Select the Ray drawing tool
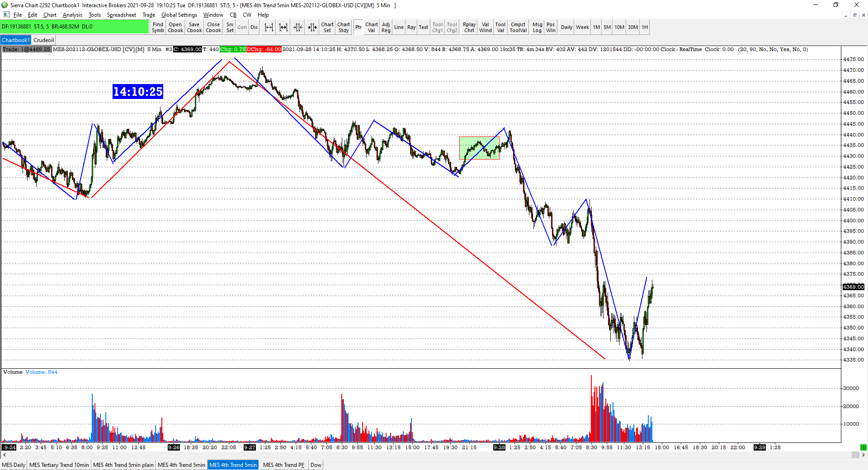Viewport: 868px width, 470px height. point(411,28)
